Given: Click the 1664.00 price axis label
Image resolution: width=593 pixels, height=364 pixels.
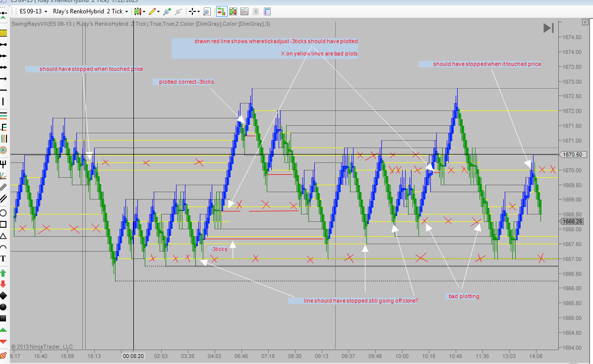Looking at the screenshot, I should tap(572, 347).
